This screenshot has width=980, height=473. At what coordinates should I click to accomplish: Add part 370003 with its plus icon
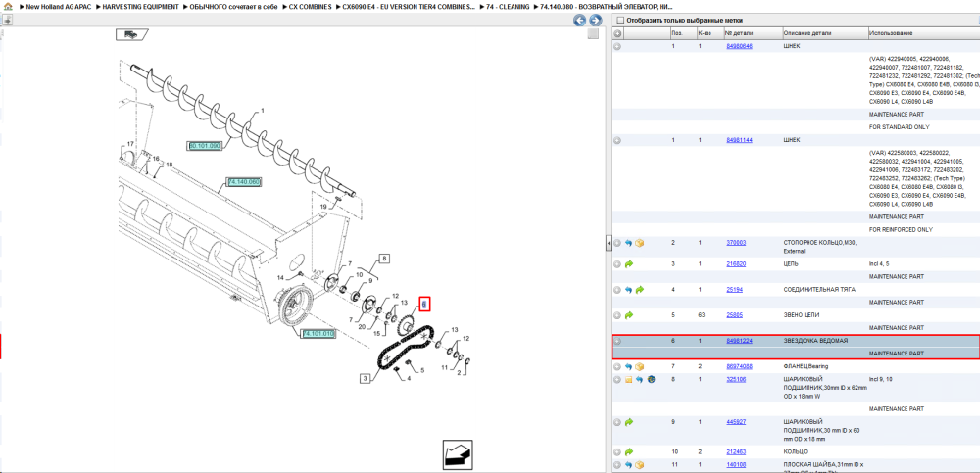[x=617, y=243]
